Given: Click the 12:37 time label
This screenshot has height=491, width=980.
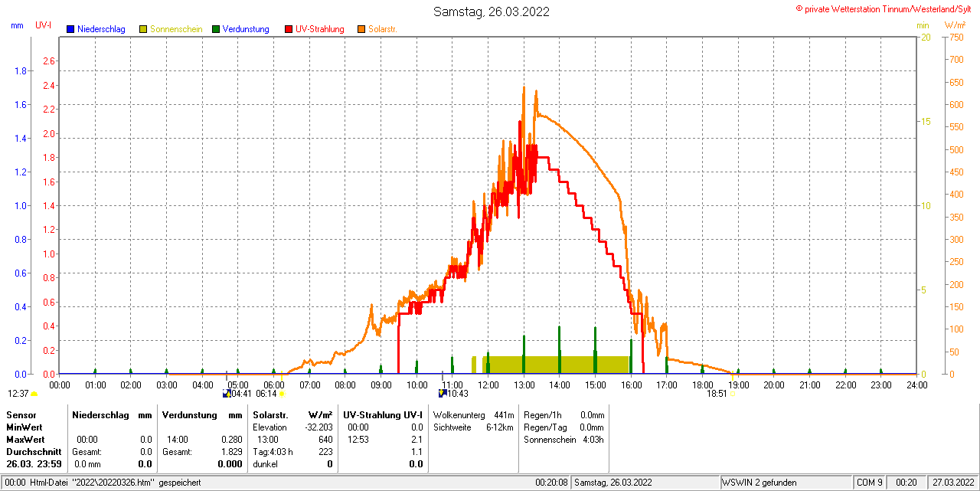Looking at the screenshot, I should (18, 394).
